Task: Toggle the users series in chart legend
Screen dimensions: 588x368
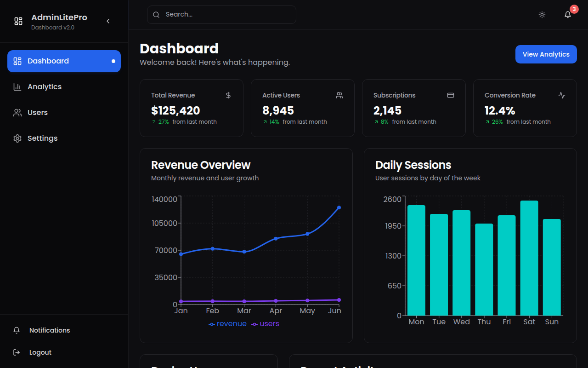Action: tap(265, 324)
